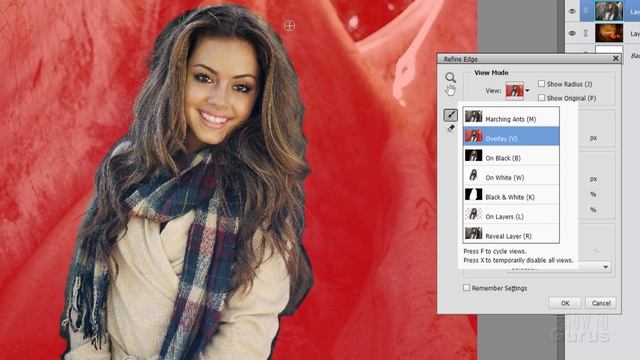Toggle link icon of top layer
Image resolution: width=640 pixels, height=360 pixels.
point(586,11)
